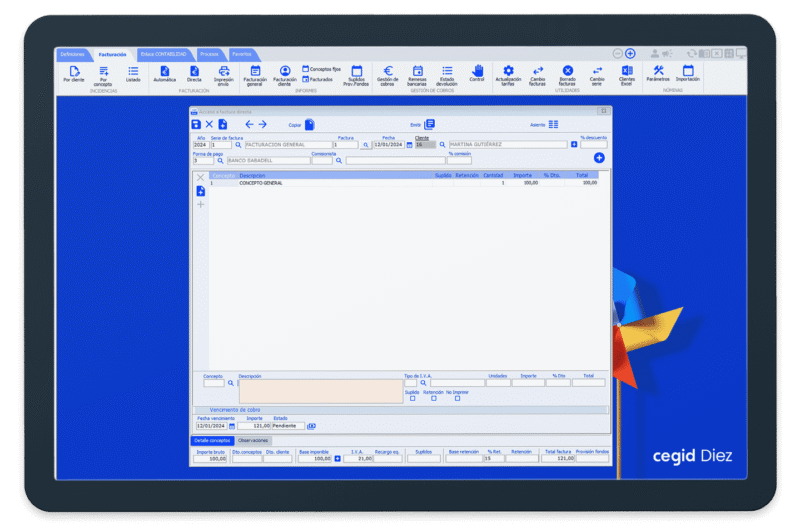Viewport: 800px width, 528px height.
Task: Enable the Retención checkbox
Action: pyautogui.click(x=432, y=398)
